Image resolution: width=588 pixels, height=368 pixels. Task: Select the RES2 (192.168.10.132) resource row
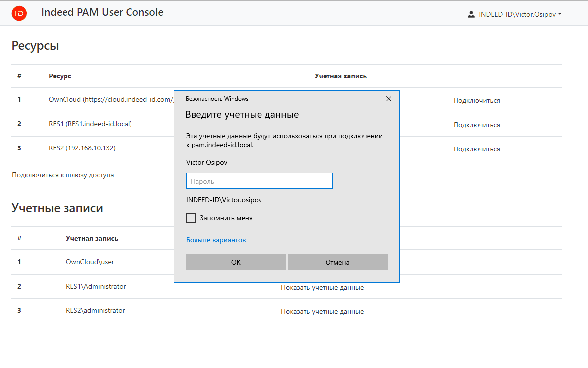pos(82,148)
